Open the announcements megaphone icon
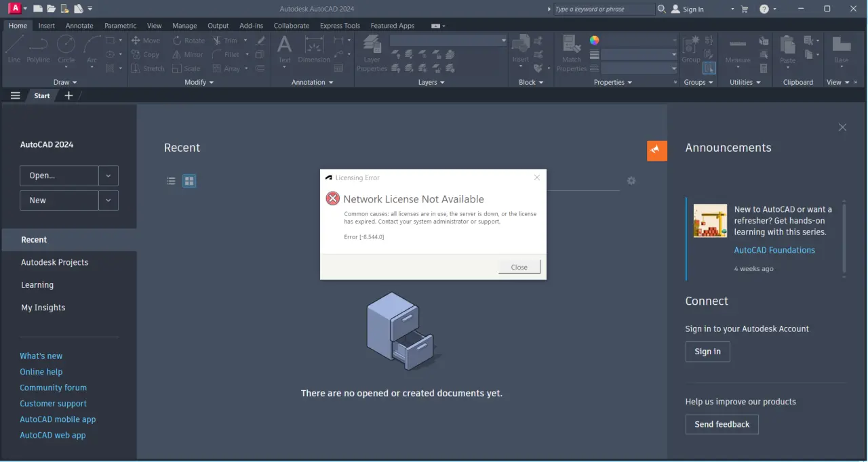The image size is (868, 462). coord(657,150)
